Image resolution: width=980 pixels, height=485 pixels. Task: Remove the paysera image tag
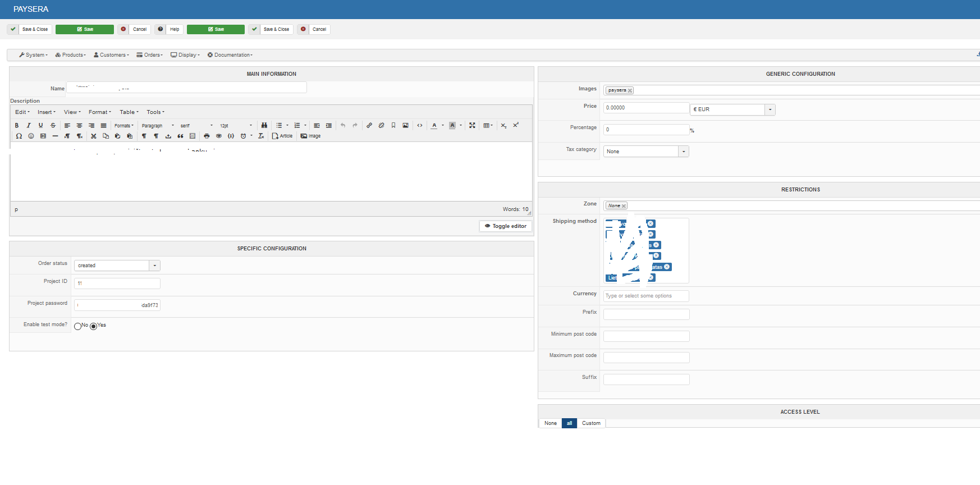point(630,91)
